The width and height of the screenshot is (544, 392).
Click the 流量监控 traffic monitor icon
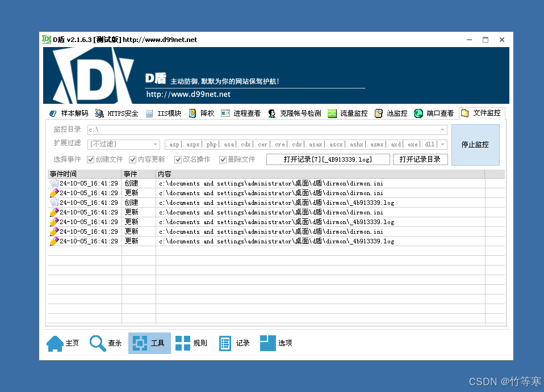pyautogui.click(x=332, y=113)
